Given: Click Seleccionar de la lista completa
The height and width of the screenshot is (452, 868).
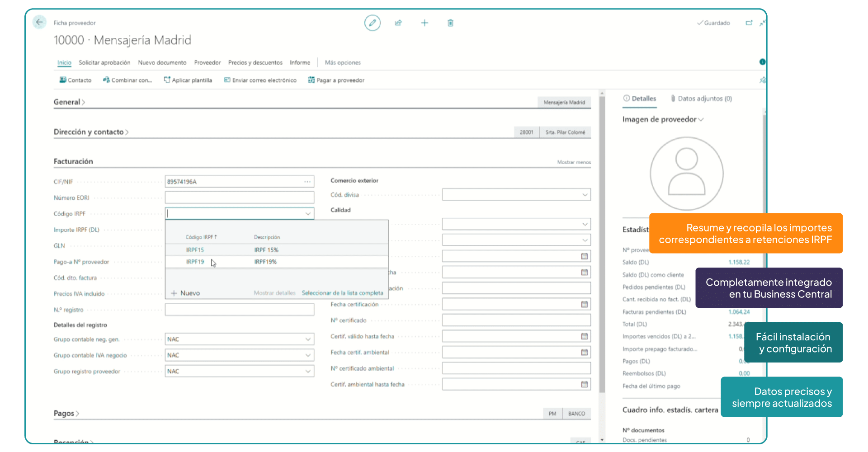Looking at the screenshot, I should pyautogui.click(x=342, y=293).
